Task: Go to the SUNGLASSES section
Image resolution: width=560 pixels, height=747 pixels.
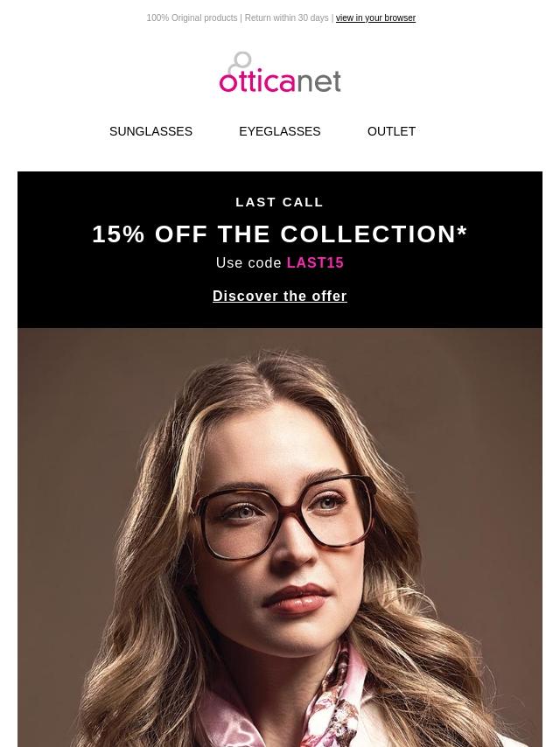Action: point(150,131)
